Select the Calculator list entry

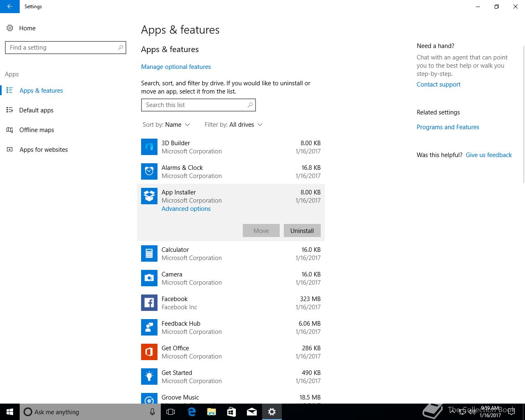231,253
